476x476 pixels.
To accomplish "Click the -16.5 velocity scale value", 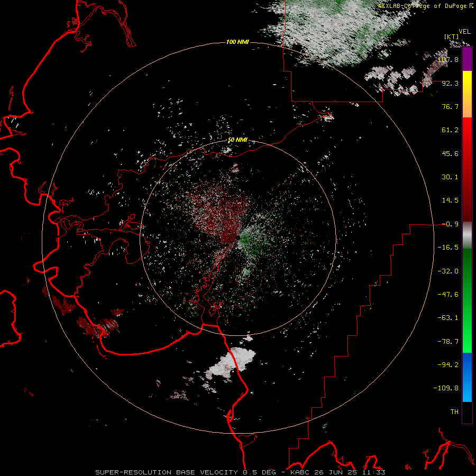I will coord(448,248).
